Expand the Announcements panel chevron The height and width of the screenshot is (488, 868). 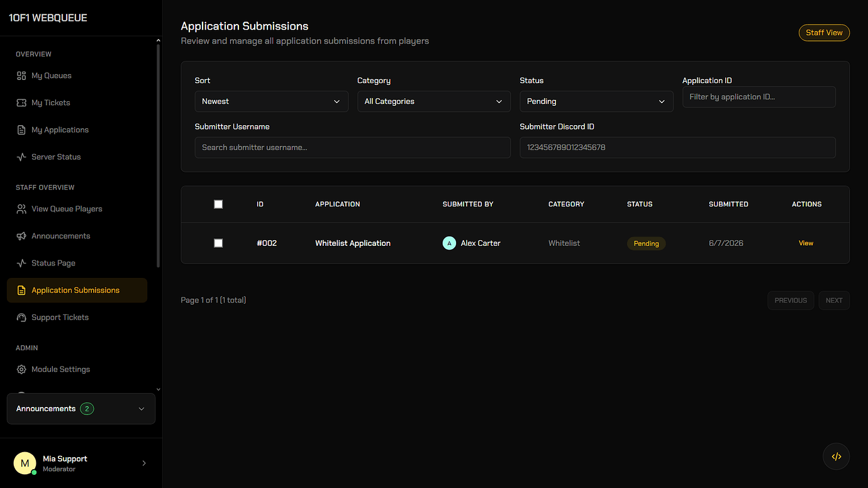click(x=142, y=409)
